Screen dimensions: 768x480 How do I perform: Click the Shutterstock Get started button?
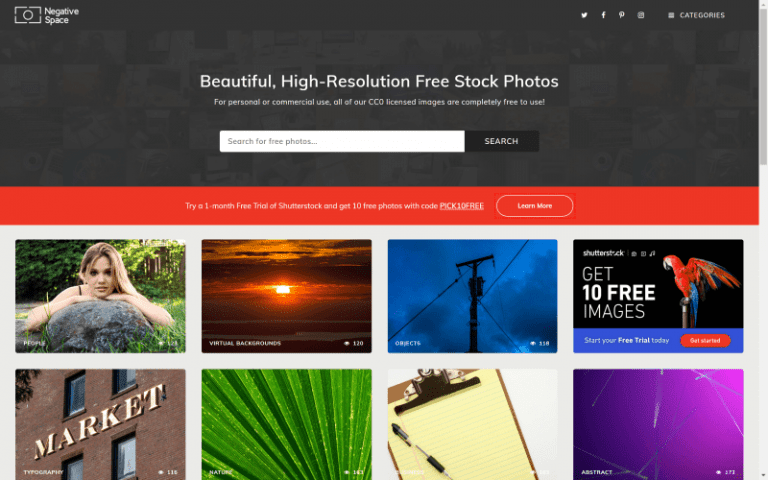[705, 340]
